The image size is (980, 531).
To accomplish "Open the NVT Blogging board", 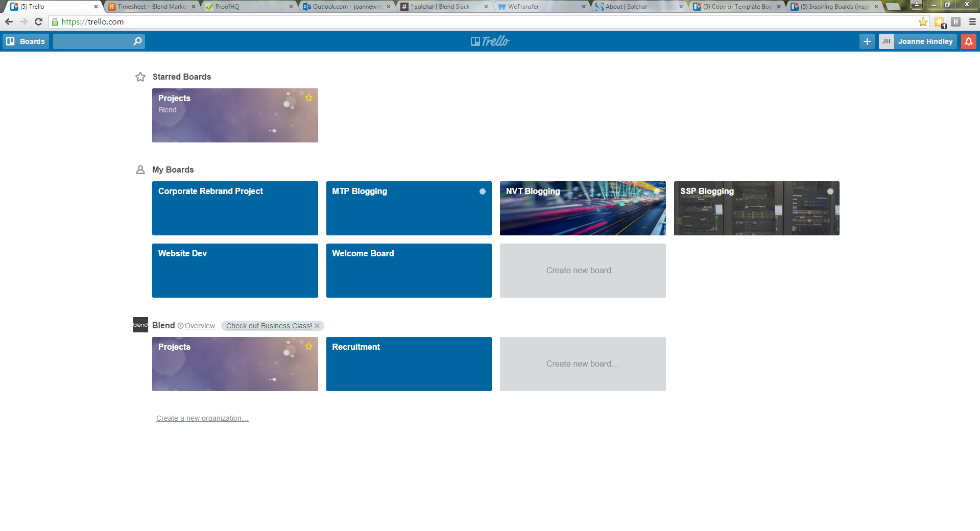I will [x=583, y=208].
